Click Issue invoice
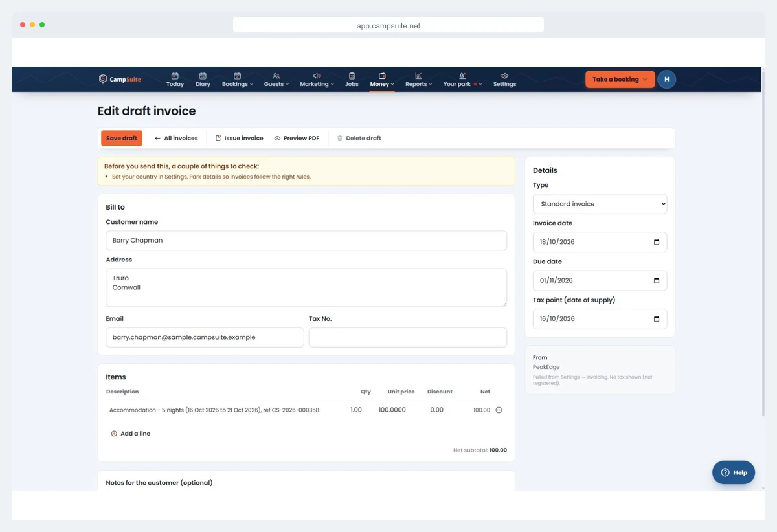 (239, 138)
